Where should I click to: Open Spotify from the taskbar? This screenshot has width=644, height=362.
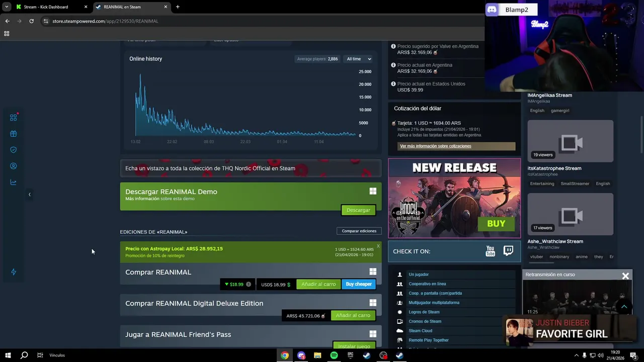tap(334, 355)
